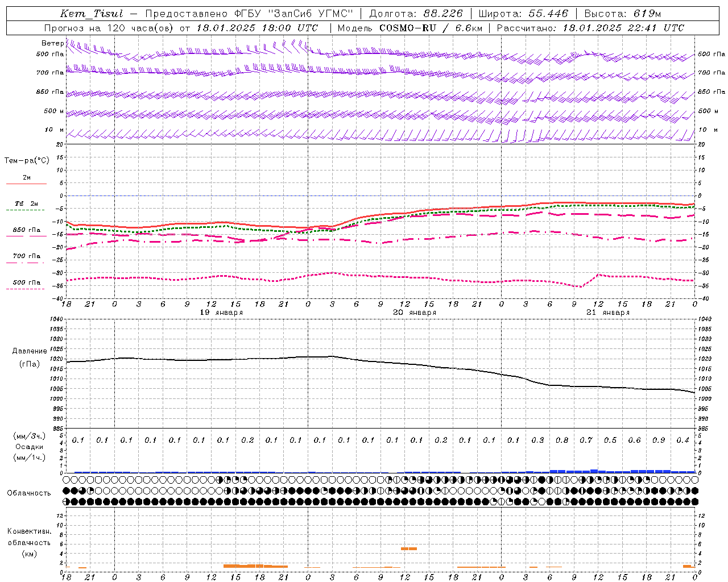
Task: Click the 0.4 precipitation value
Action: coord(682,440)
